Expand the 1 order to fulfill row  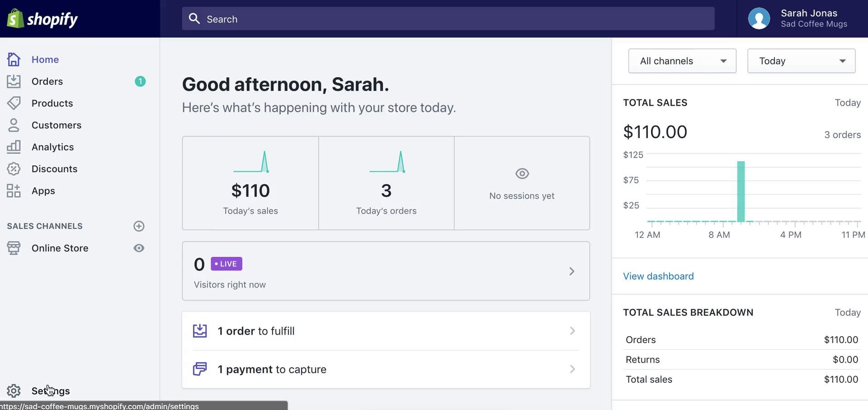(x=386, y=331)
